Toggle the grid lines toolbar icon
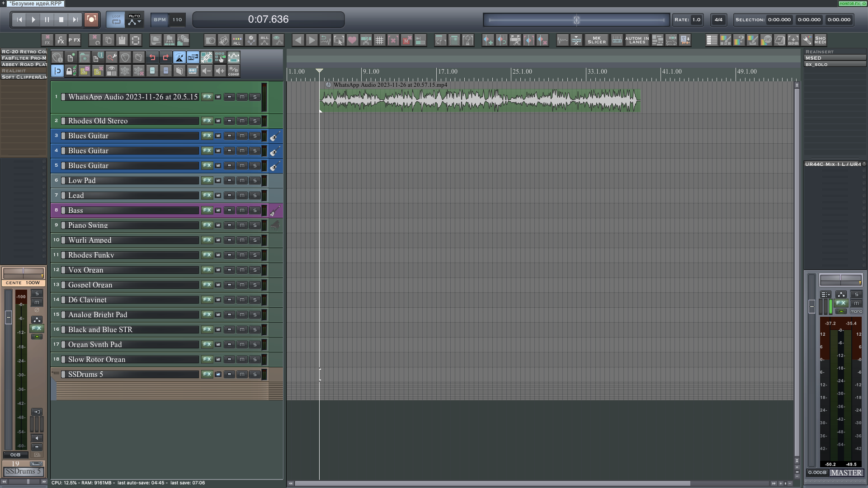Viewport: 868px width, 488px height. pyautogui.click(x=379, y=40)
